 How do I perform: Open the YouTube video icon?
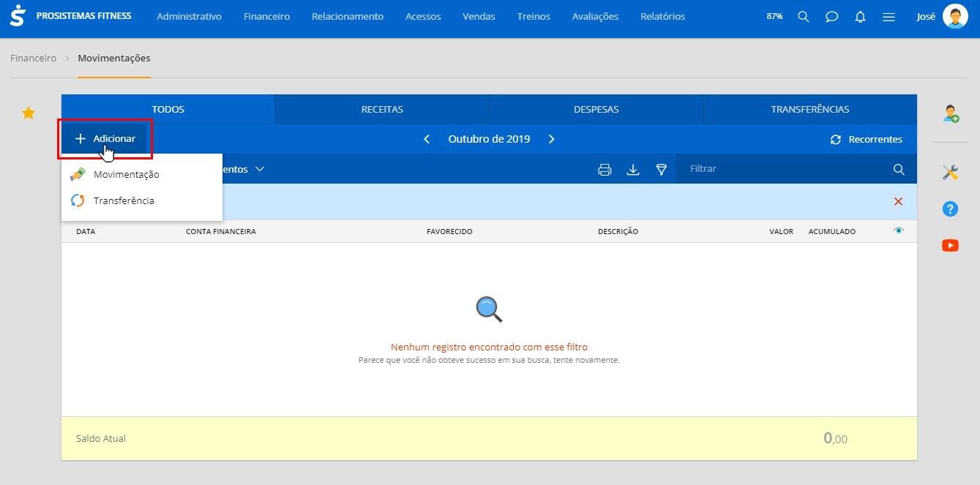[x=951, y=246]
